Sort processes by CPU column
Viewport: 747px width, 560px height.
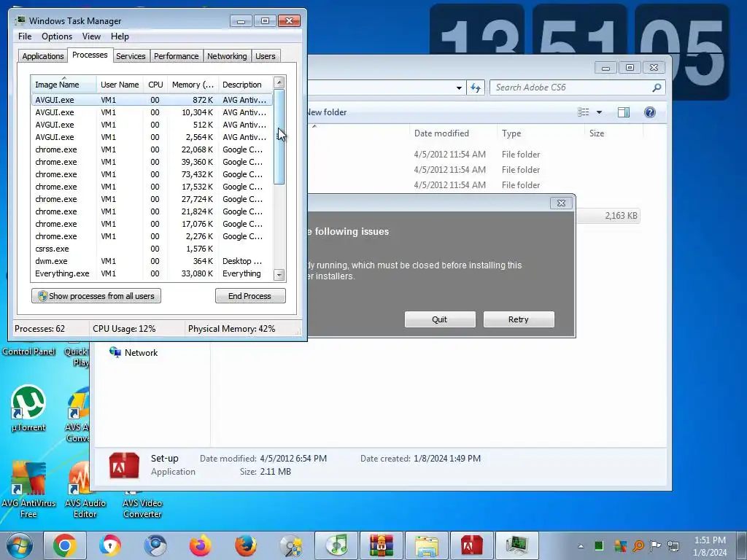[x=155, y=85]
